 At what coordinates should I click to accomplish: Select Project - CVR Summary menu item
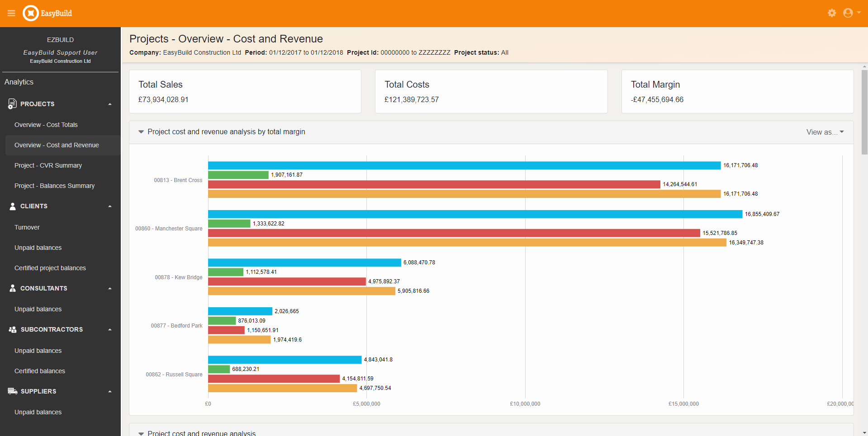click(48, 165)
